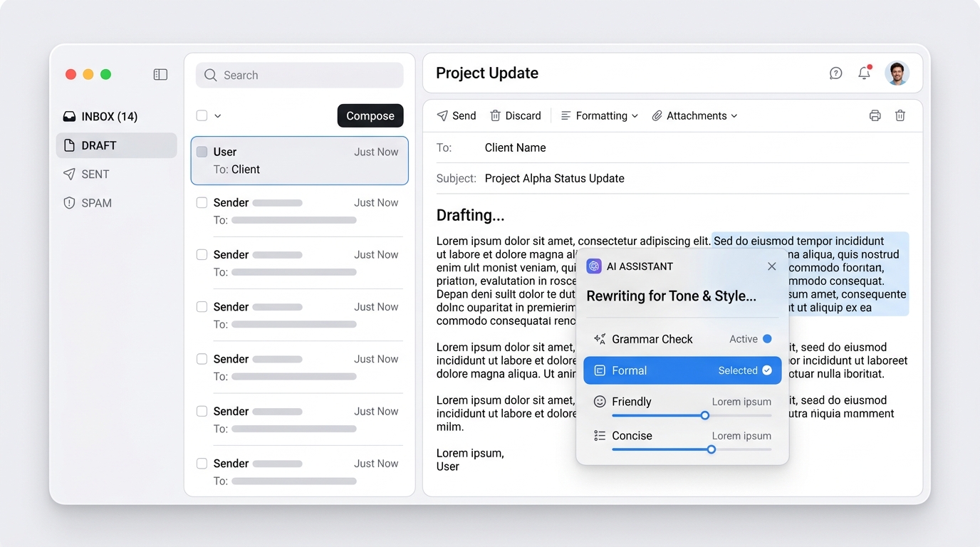This screenshot has height=547, width=980.
Task: Check the User draft email checkbox
Action: click(202, 152)
